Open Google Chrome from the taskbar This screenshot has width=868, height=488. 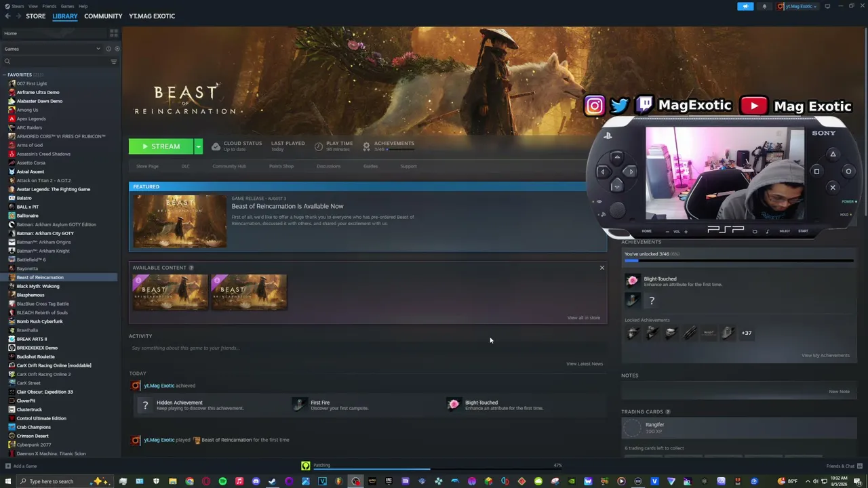(x=189, y=481)
